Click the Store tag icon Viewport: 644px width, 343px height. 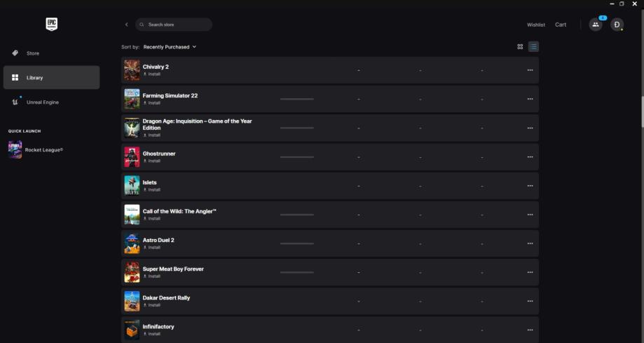pyautogui.click(x=15, y=53)
